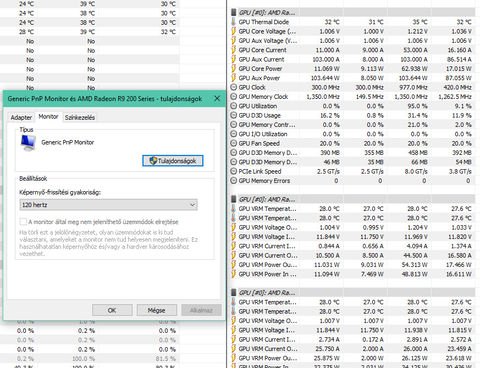Cancel the dialog with Mégse
Image resolution: width=480 pixels, height=368 pixels.
pyautogui.click(x=156, y=310)
